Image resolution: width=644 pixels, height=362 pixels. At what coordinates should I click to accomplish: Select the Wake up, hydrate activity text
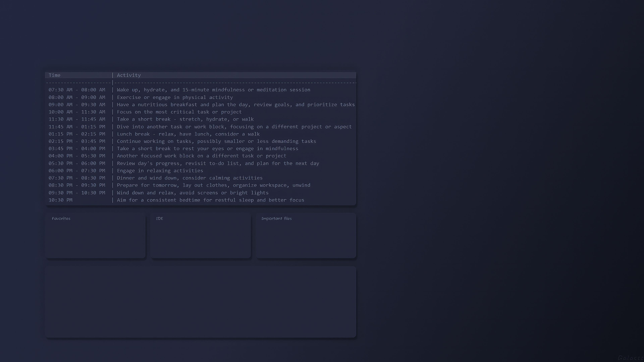[213, 90]
